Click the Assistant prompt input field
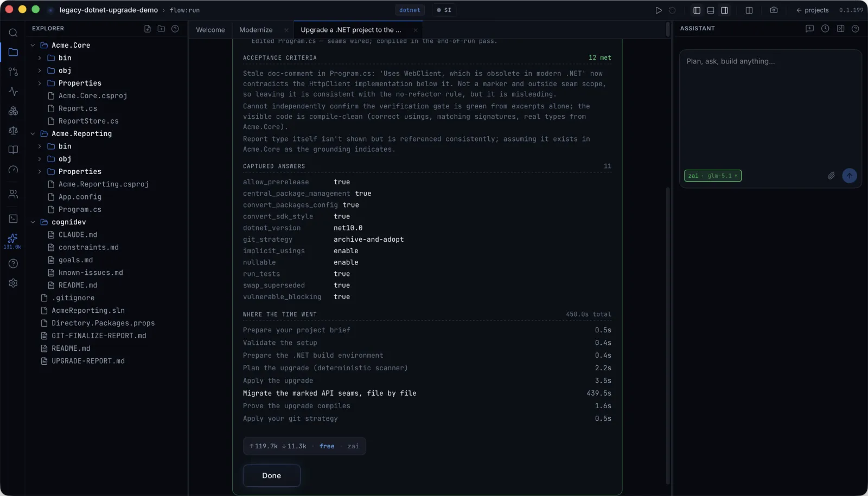The height and width of the screenshot is (496, 868). click(770, 108)
